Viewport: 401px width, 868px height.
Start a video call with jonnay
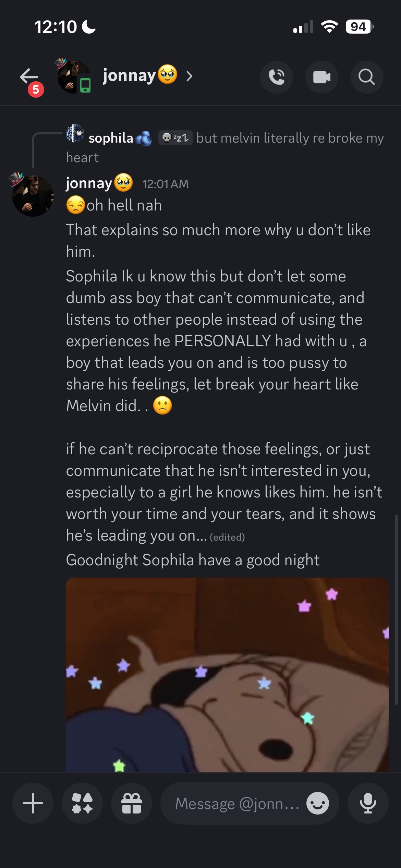coord(322,77)
